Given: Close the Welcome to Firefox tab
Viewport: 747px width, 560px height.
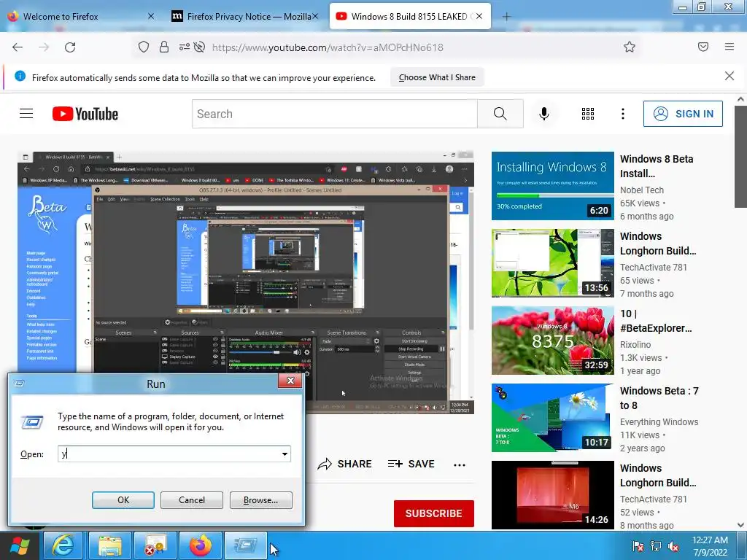Looking at the screenshot, I should click(150, 16).
